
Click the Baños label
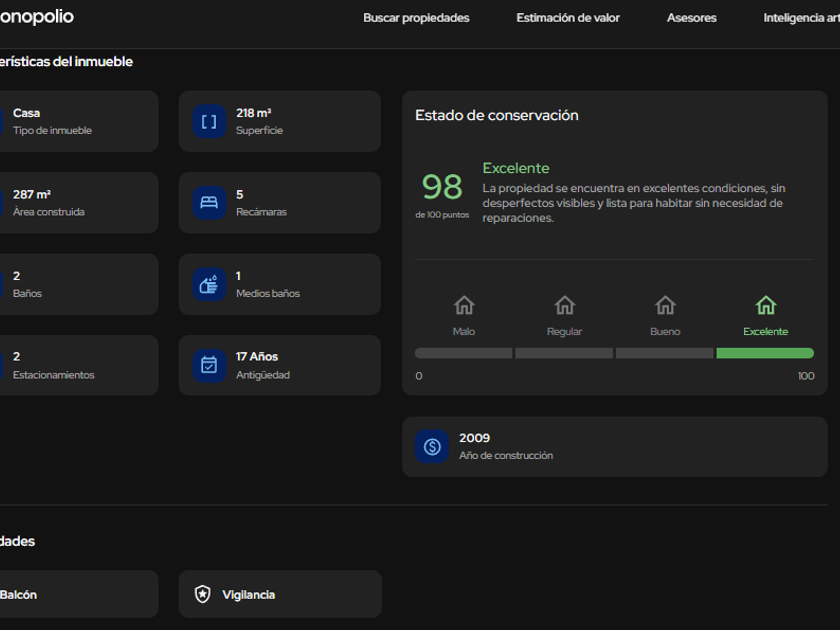pos(27,293)
